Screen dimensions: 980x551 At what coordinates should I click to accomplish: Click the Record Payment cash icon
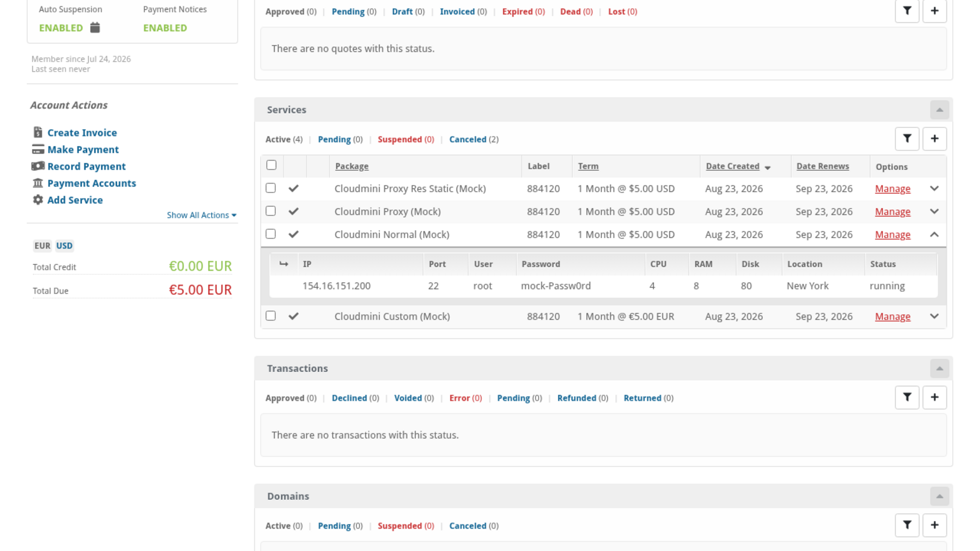38,166
